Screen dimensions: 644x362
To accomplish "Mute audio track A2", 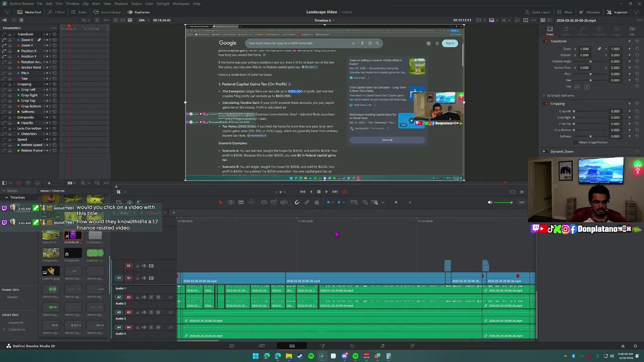I will coord(158,297).
